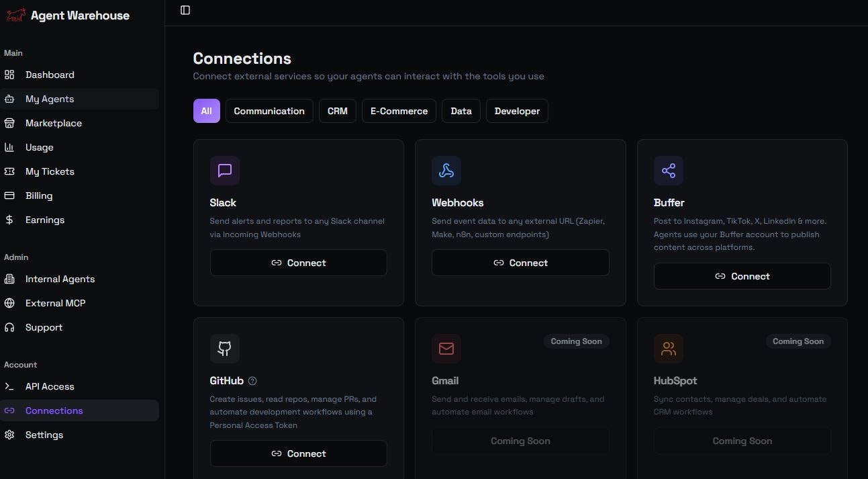The image size is (868, 479).
Task: Open My Agents from the sidebar
Action: [79, 99]
